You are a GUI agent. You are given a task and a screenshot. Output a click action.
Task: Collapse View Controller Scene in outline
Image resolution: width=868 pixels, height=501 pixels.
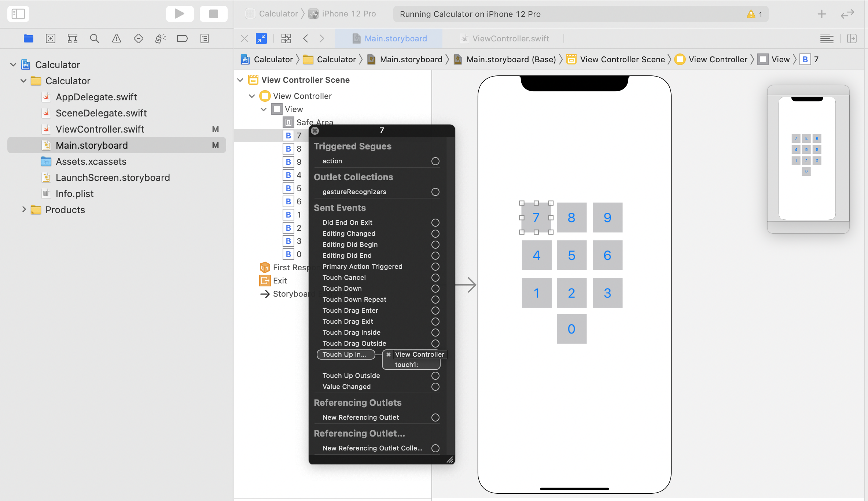pyautogui.click(x=240, y=80)
